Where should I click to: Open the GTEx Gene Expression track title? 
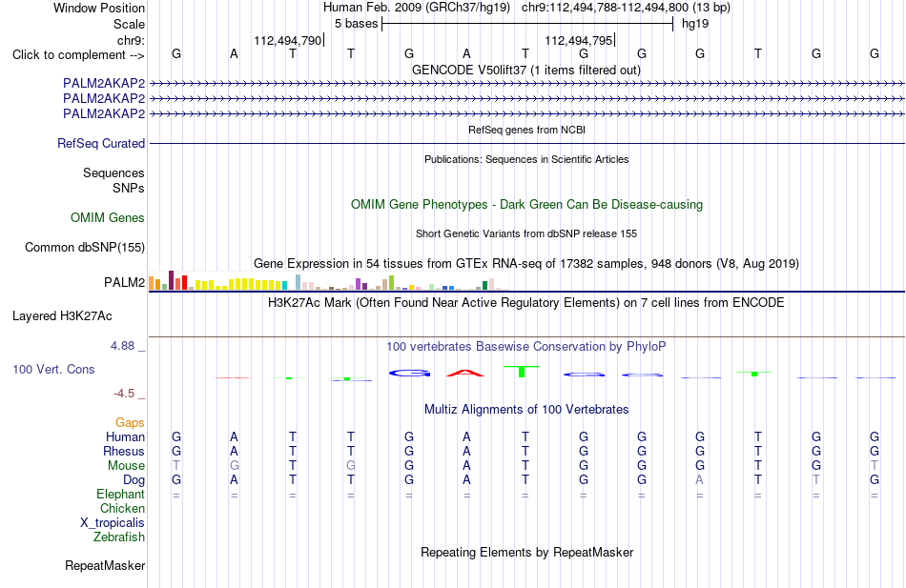526,263
